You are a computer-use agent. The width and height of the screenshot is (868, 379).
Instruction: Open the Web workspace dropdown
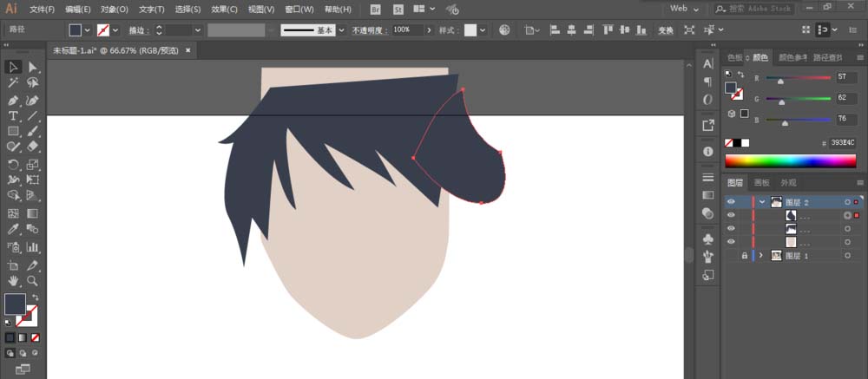pyautogui.click(x=684, y=9)
